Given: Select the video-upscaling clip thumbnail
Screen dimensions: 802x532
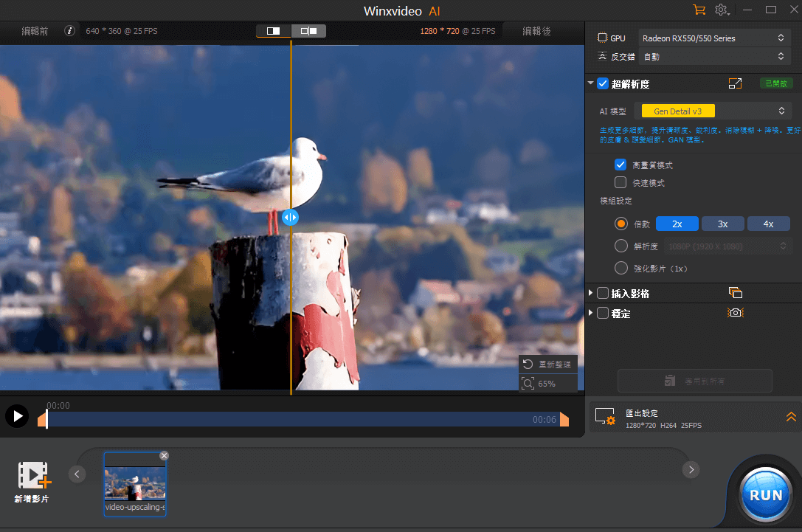Looking at the screenshot, I should click(135, 484).
